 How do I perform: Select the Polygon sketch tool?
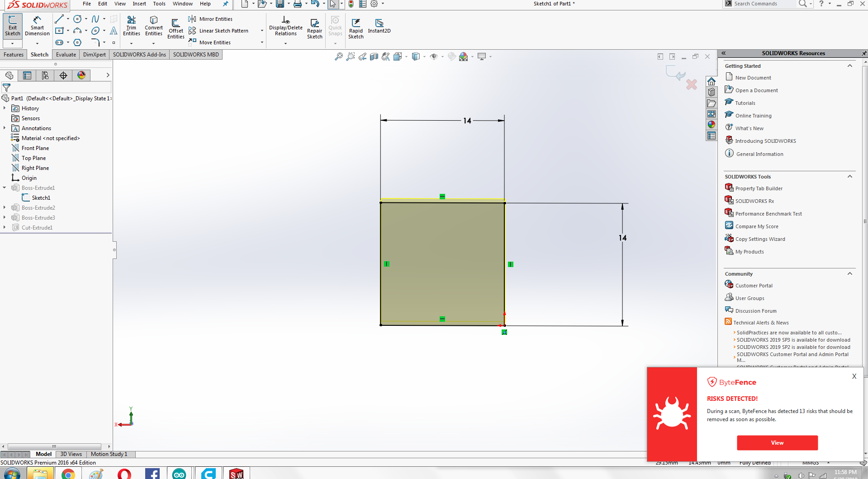point(77,42)
